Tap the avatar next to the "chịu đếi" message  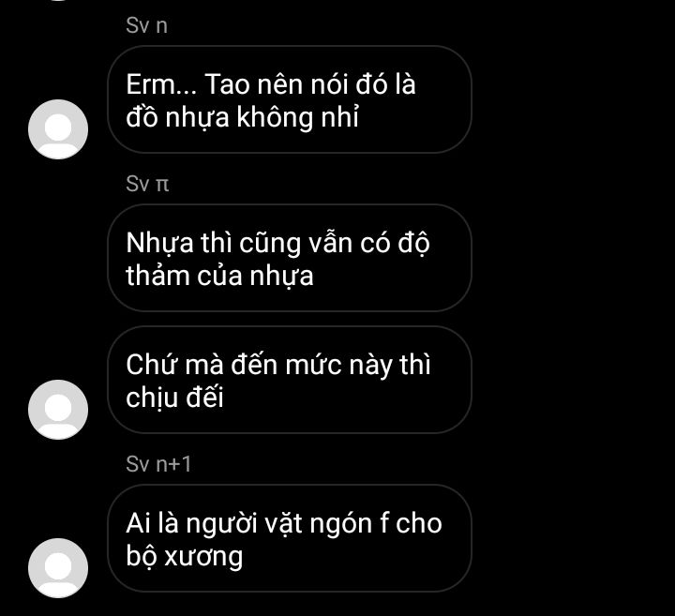58,410
